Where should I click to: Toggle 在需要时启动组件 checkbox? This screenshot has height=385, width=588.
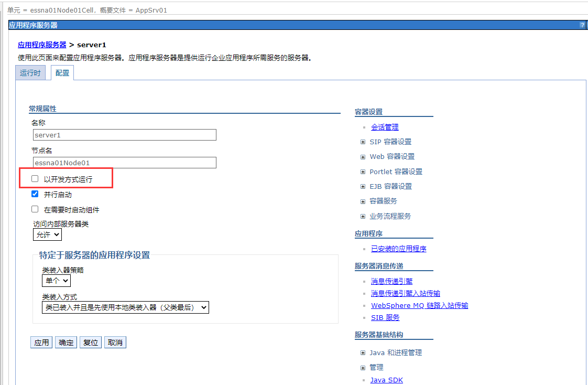pos(35,209)
